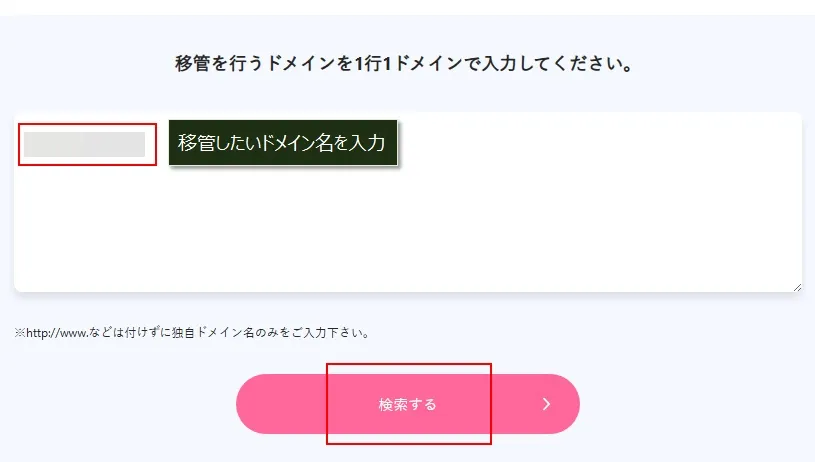Image resolution: width=815 pixels, height=462 pixels.
Task: Click the する characters on the search button
Action: point(422,405)
